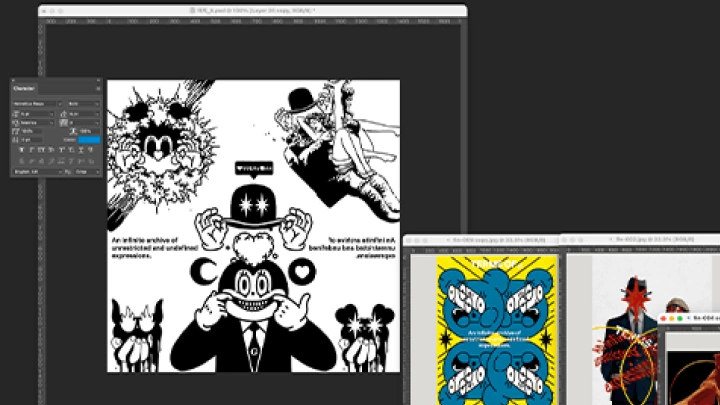
Task: Click the horizontal scale percentage field
Action: pos(90,131)
